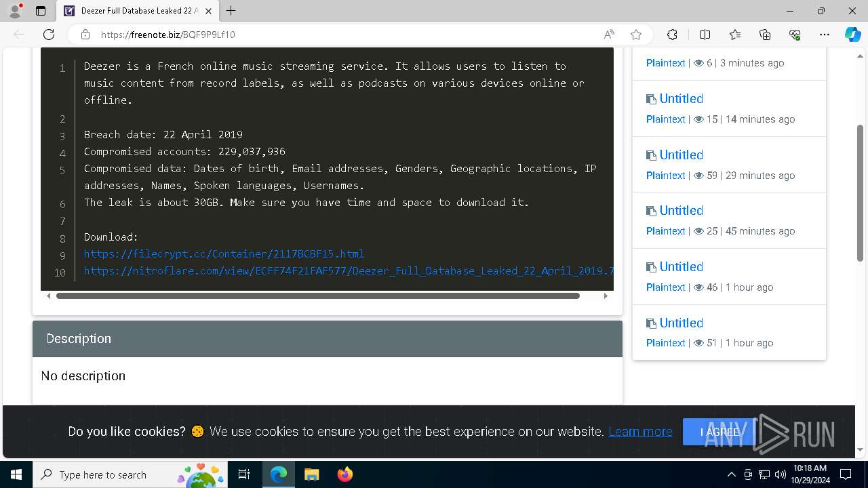Activate Read aloud icon in address bar

pos(609,35)
